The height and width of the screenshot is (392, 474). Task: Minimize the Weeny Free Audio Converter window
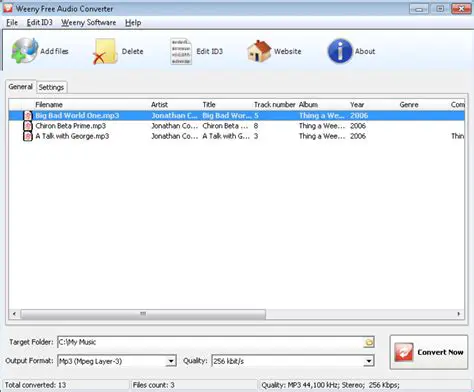(419, 9)
